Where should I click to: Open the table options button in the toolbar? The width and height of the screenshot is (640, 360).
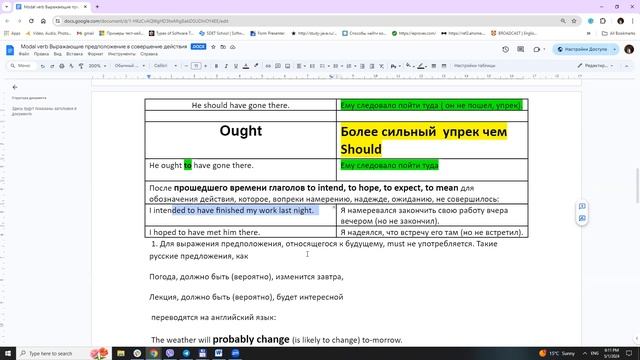coord(475,66)
